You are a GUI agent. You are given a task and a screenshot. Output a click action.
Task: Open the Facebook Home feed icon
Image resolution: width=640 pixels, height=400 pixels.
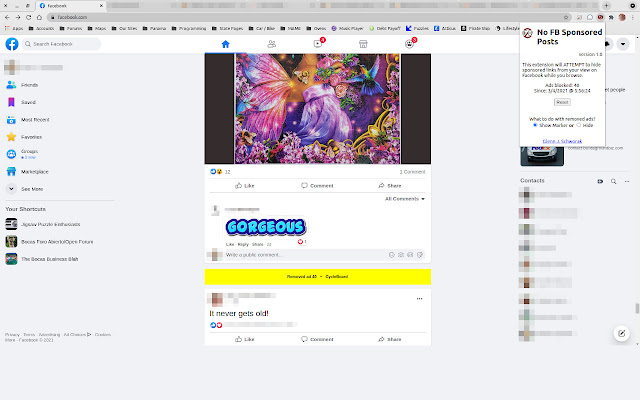[x=225, y=44]
